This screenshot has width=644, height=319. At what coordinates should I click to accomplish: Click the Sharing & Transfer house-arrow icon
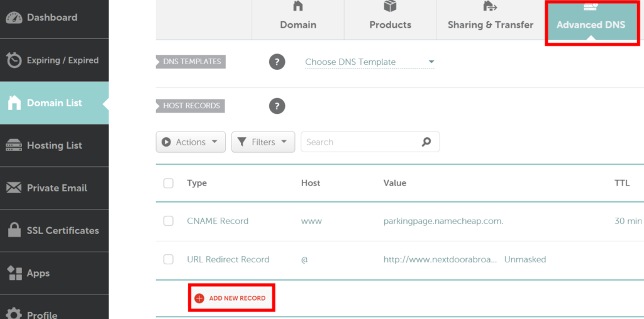click(x=491, y=6)
